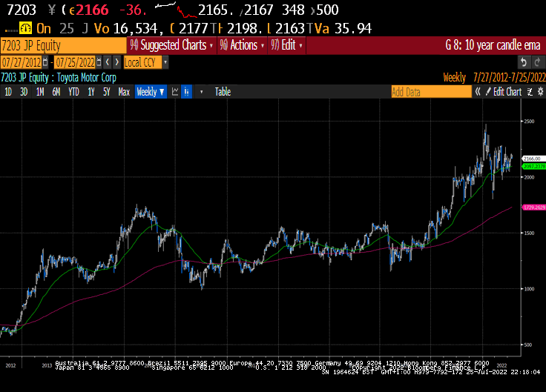The width and height of the screenshot is (546, 392).
Task: Select the 3D range tab
Action: 24,92
